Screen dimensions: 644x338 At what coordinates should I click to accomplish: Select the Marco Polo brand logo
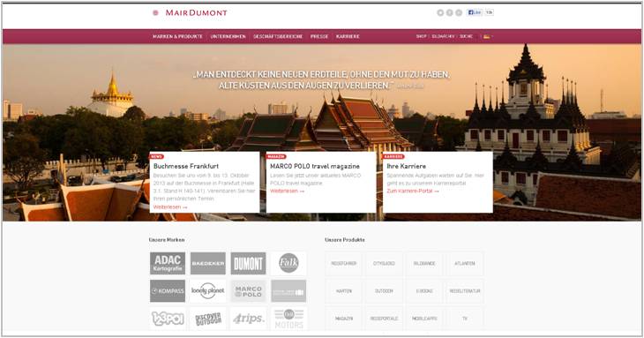point(248,290)
